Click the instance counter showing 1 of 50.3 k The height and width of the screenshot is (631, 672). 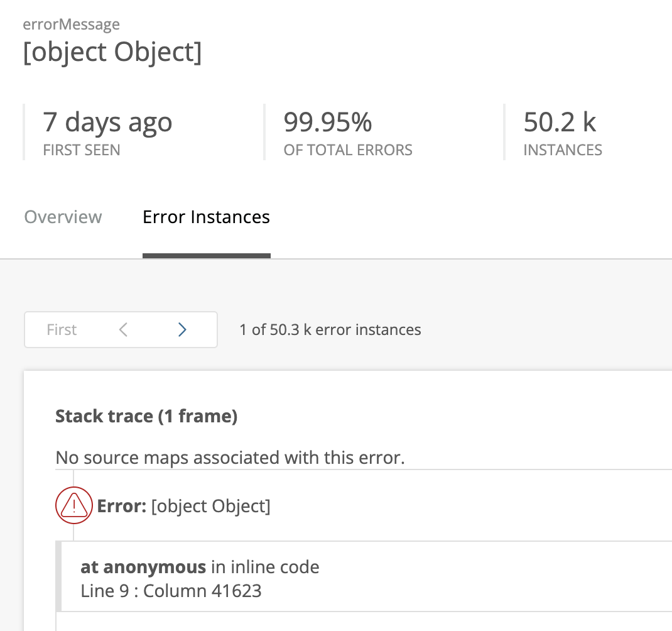[330, 329]
